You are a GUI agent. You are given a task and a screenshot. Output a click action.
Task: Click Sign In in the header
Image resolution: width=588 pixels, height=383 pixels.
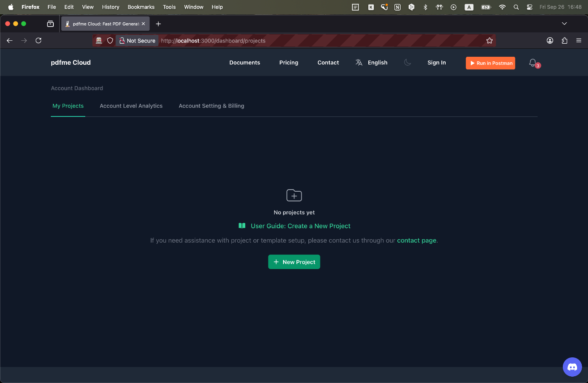pyautogui.click(x=437, y=63)
